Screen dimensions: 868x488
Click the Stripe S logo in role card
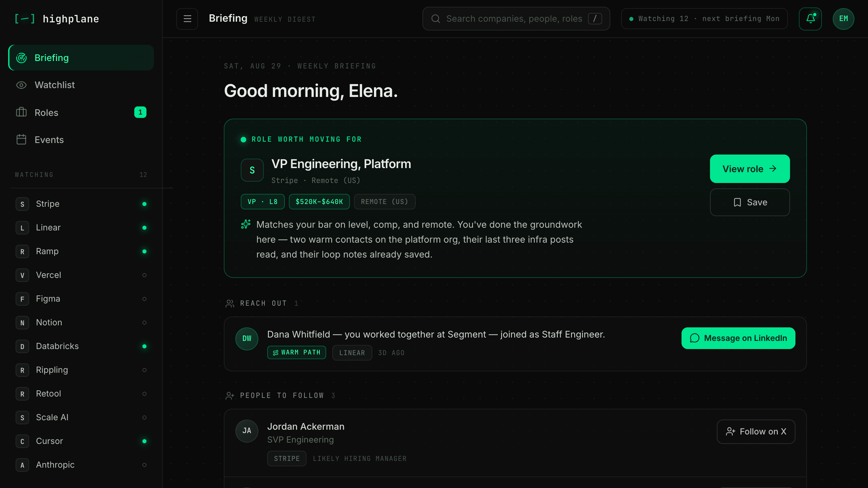pyautogui.click(x=252, y=170)
